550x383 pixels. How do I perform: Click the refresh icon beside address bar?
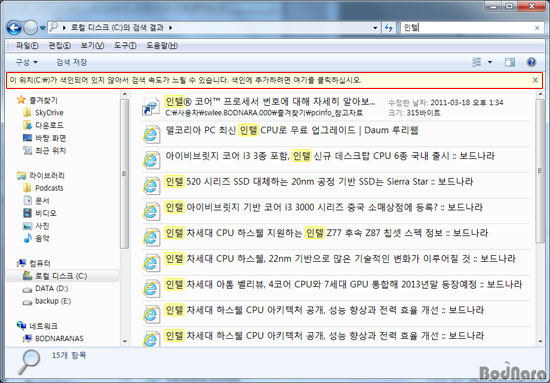point(388,28)
